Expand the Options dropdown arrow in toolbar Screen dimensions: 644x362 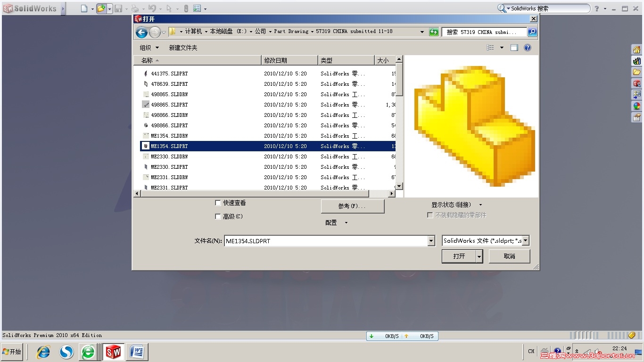tap(205, 9)
